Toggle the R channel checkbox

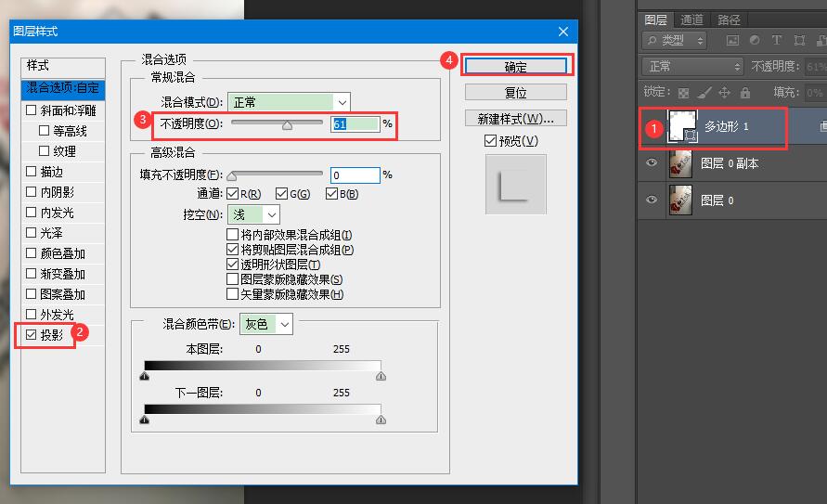coord(233,193)
